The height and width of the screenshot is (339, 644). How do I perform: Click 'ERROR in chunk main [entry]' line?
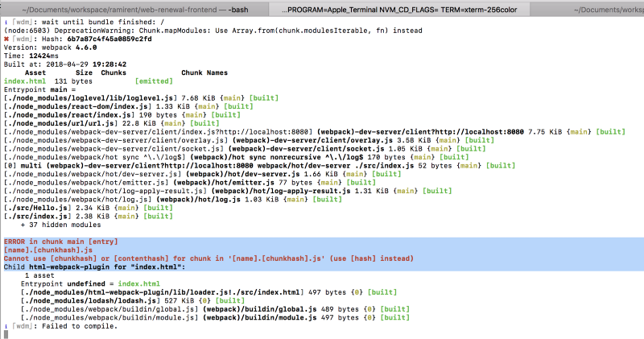pos(61,242)
